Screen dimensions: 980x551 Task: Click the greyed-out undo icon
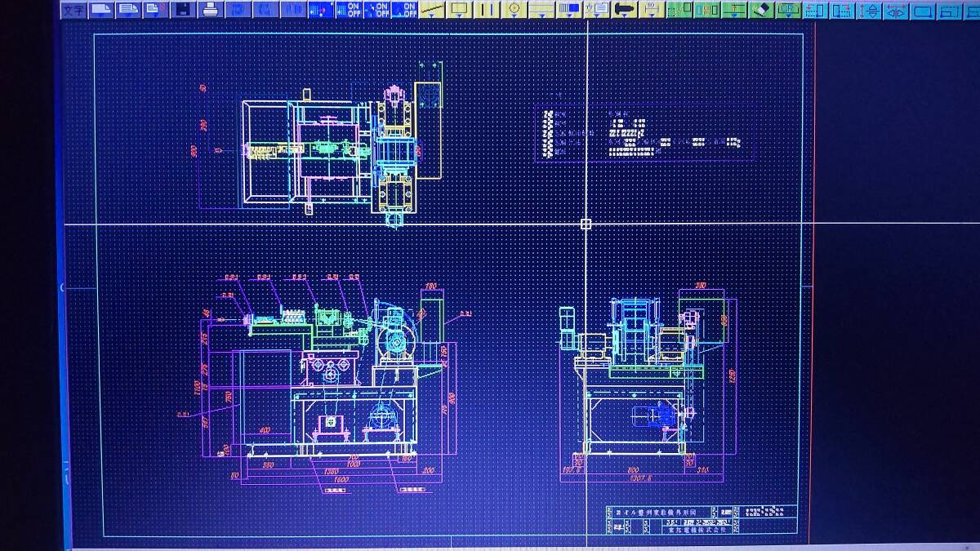237,10
